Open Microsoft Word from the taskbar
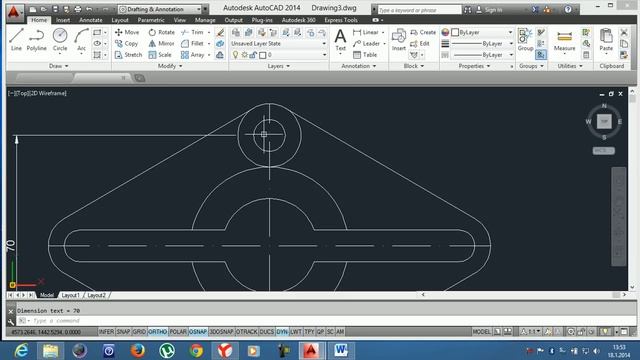The width and height of the screenshot is (640, 360). tap(340, 351)
